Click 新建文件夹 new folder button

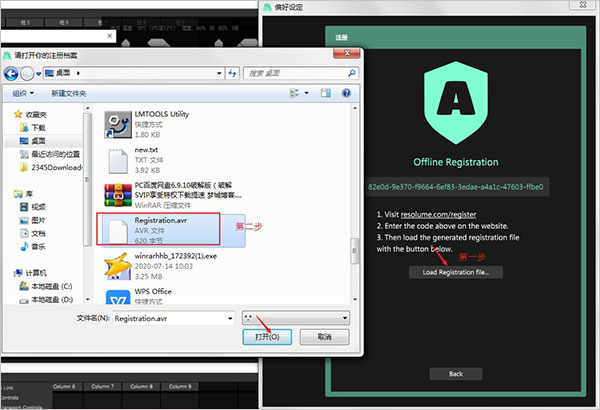tap(68, 93)
